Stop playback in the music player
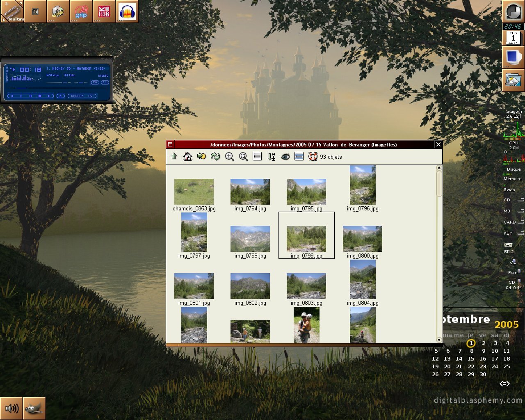The height and width of the screenshot is (420, 525). tap(40, 96)
